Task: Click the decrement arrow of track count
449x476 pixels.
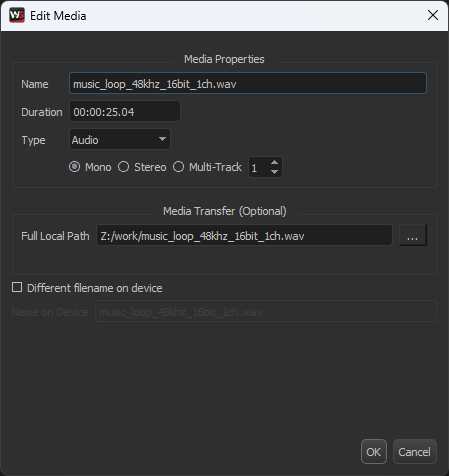Action: (x=274, y=172)
